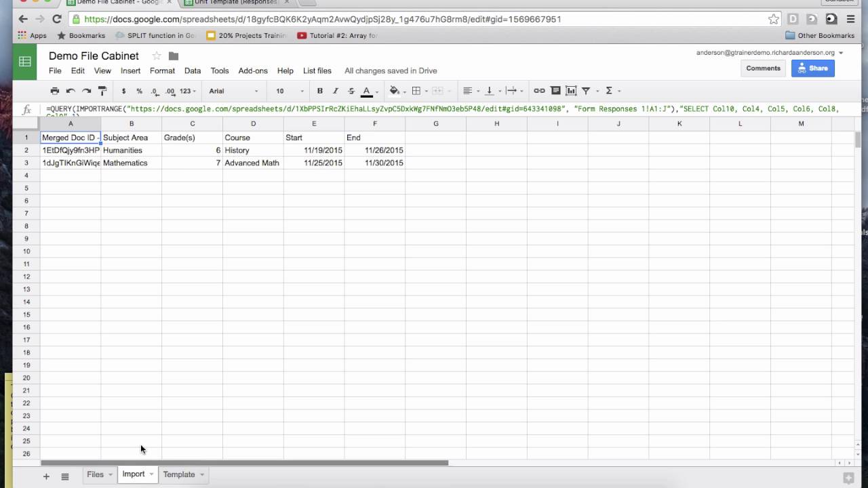
Task: Select cell containing Advanced Math
Action: (x=253, y=163)
